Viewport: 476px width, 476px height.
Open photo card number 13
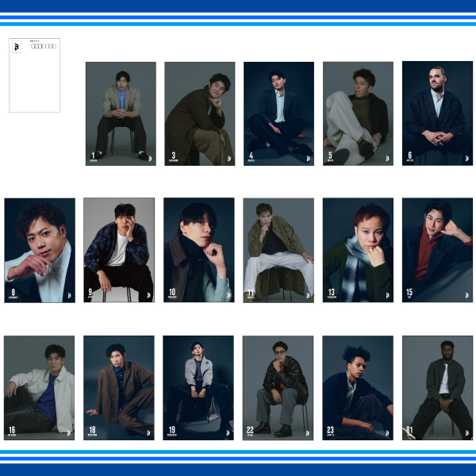358,250
